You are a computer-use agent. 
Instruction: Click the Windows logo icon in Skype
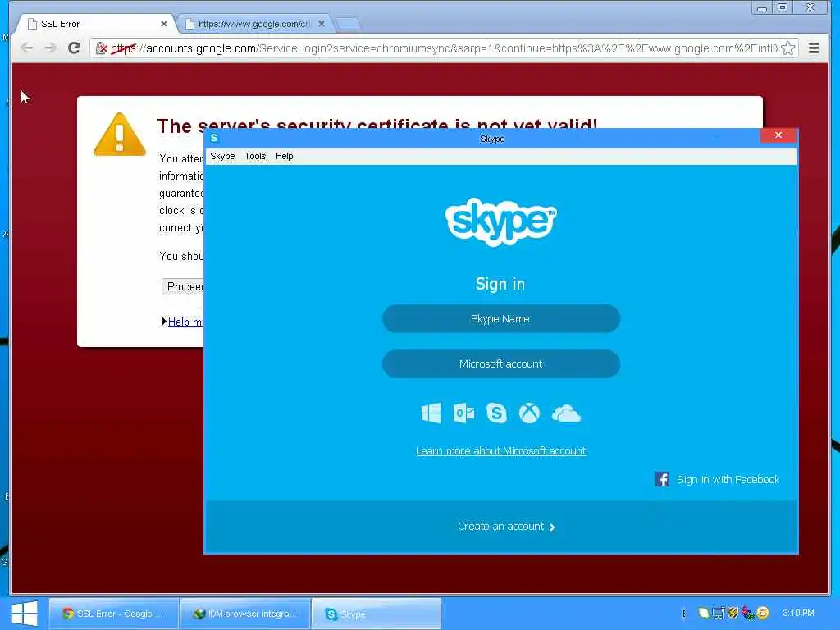431,413
